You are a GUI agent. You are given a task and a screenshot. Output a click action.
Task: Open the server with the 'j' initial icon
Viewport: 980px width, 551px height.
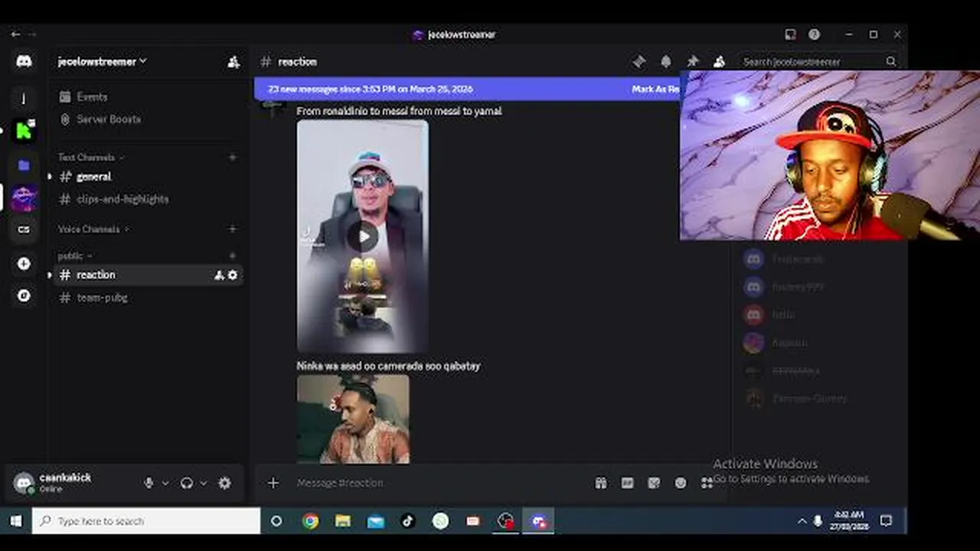click(x=24, y=98)
